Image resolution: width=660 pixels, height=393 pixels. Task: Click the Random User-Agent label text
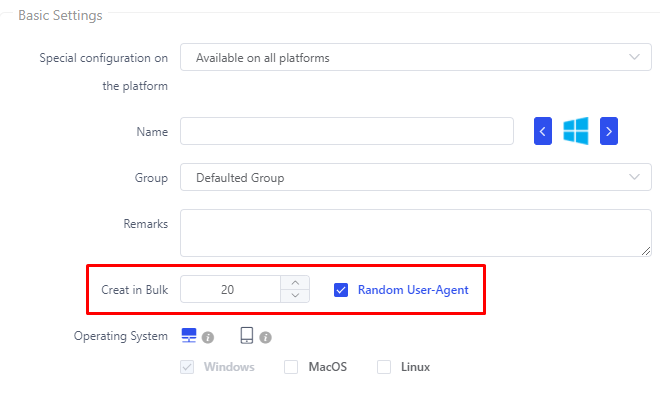coord(413,290)
